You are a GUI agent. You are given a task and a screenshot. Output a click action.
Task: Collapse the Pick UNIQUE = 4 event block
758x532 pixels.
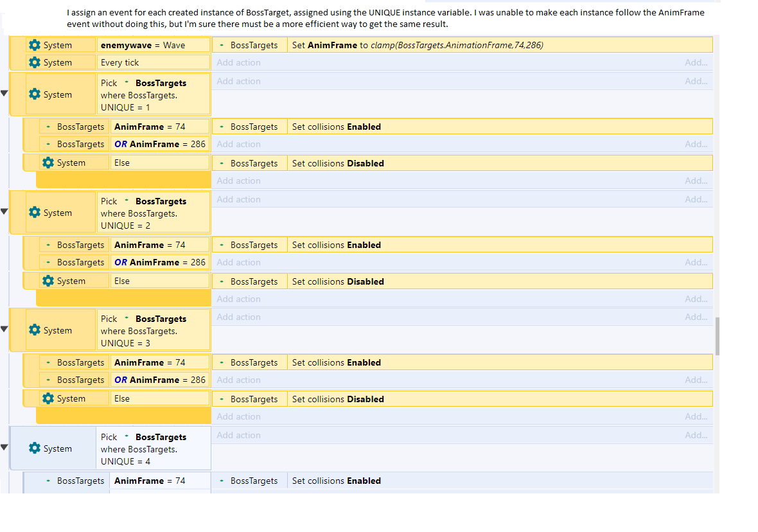pos(4,447)
